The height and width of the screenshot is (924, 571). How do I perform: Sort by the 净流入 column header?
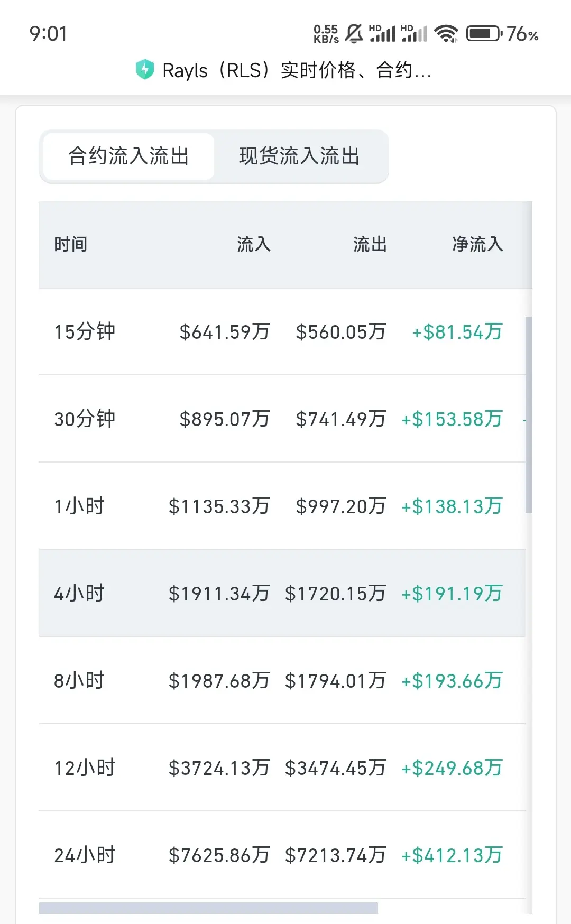click(x=477, y=244)
